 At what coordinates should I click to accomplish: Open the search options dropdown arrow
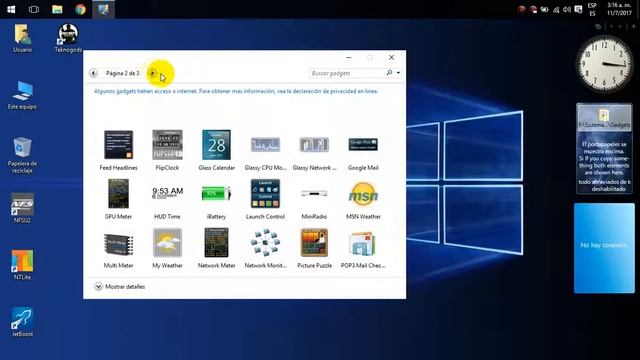click(398, 73)
